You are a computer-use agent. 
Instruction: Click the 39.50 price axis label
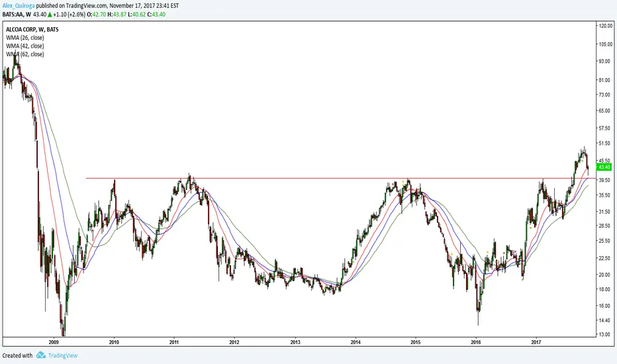[x=604, y=180]
